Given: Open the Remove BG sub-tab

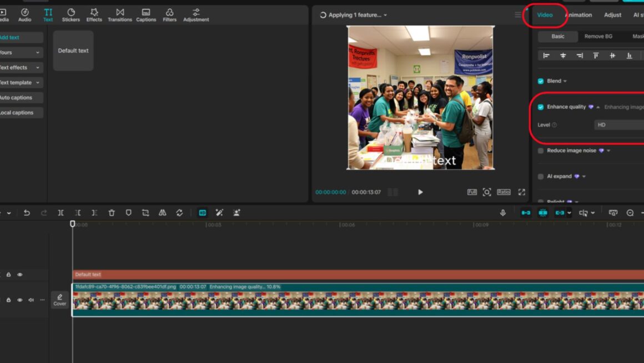Looking at the screenshot, I should point(598,37).
